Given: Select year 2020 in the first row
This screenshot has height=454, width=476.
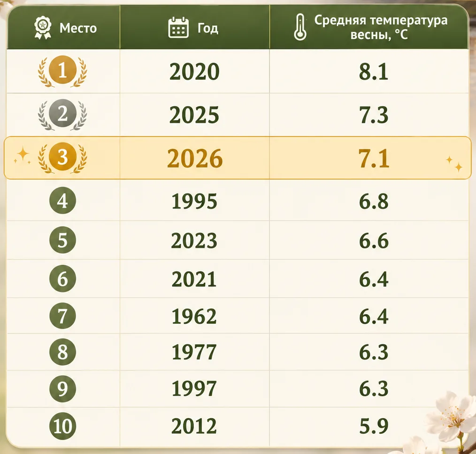Looking at the screenshot, I should pos(194,72).
